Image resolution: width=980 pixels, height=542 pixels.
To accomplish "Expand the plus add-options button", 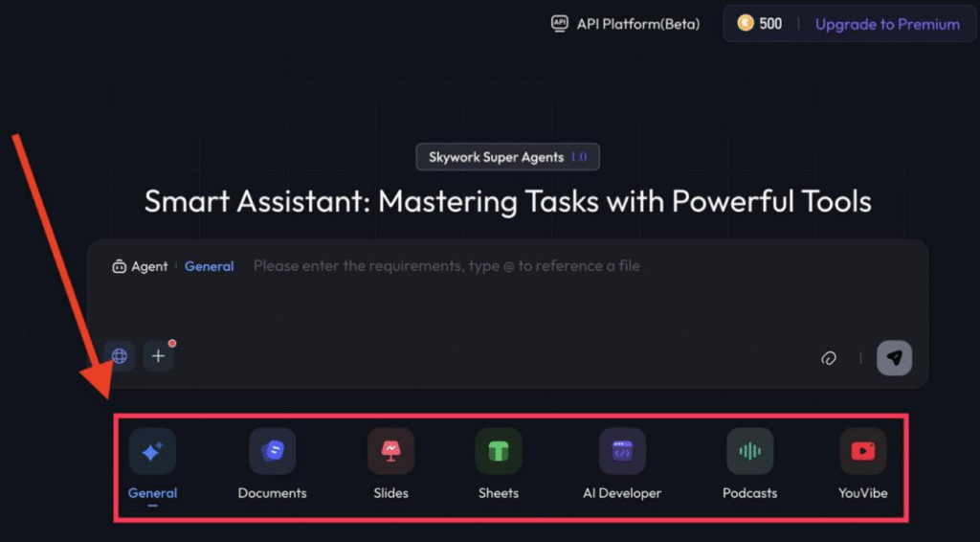I will (x=159, y=356).
